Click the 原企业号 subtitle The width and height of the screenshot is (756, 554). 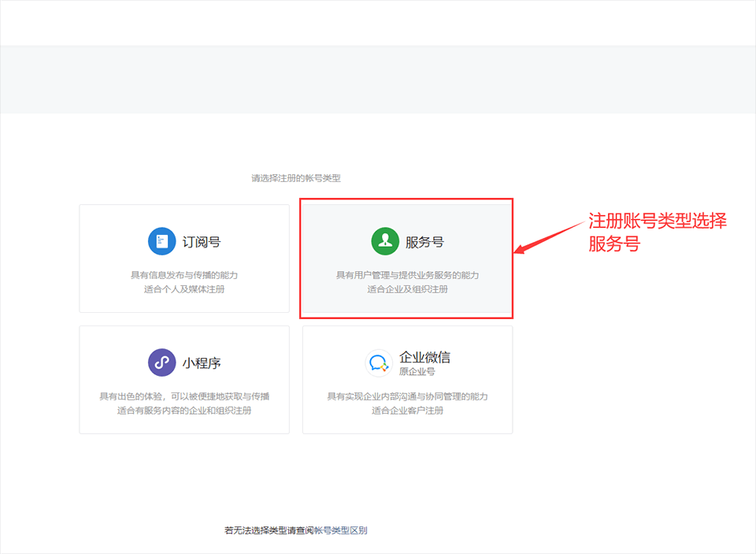[x=417, y=372]
